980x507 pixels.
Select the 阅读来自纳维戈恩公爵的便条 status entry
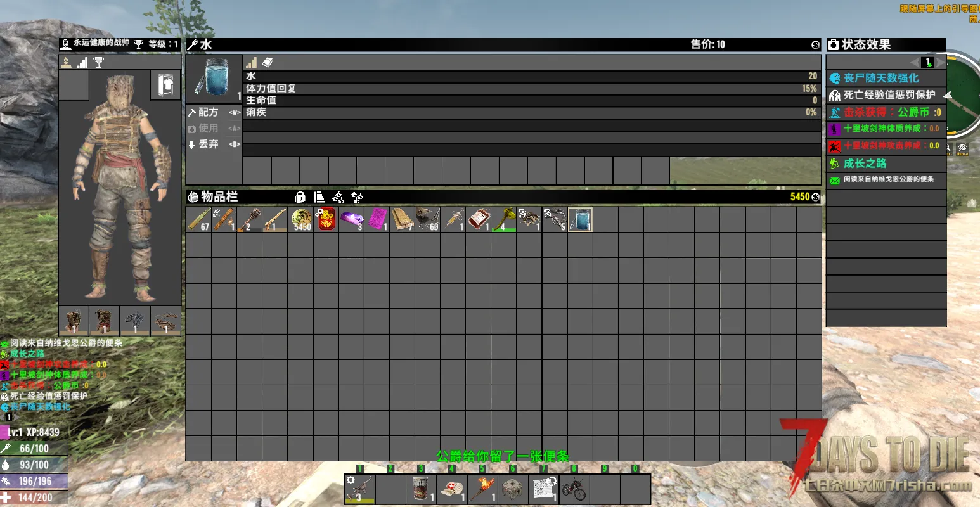coord(886,180)
